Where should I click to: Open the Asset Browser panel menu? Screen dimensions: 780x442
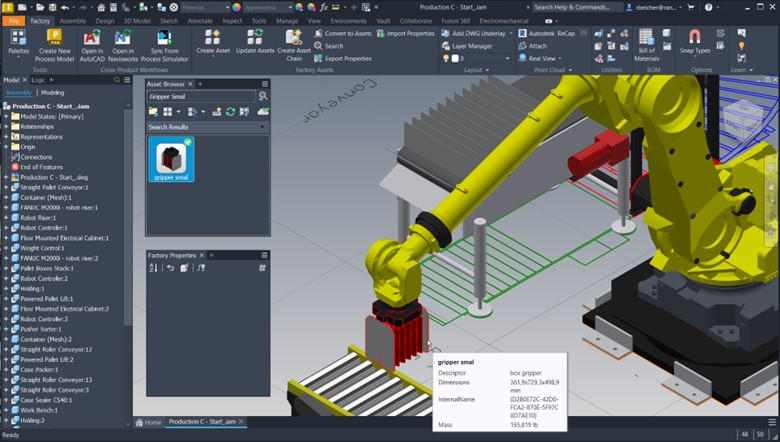point(265,84)
